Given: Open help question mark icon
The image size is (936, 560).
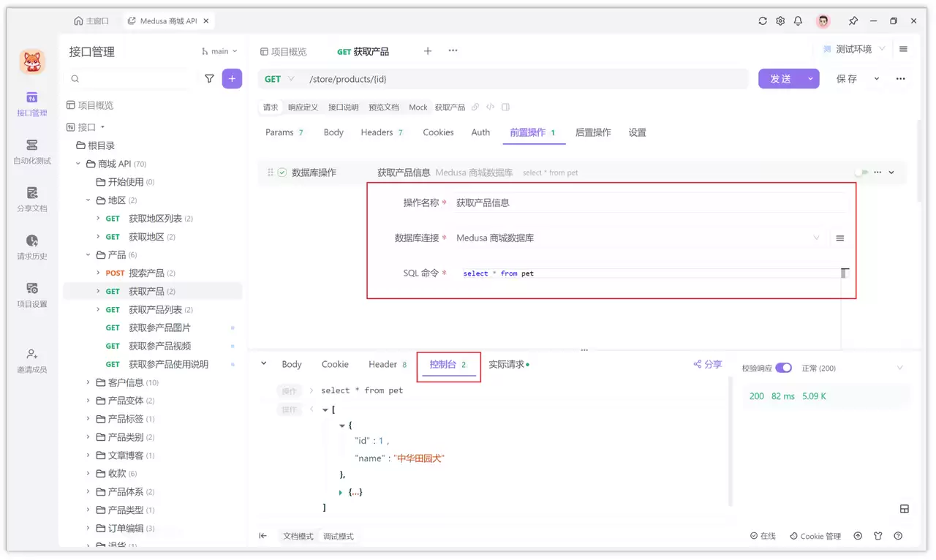Looking at the screenshot, I should 898,536.
